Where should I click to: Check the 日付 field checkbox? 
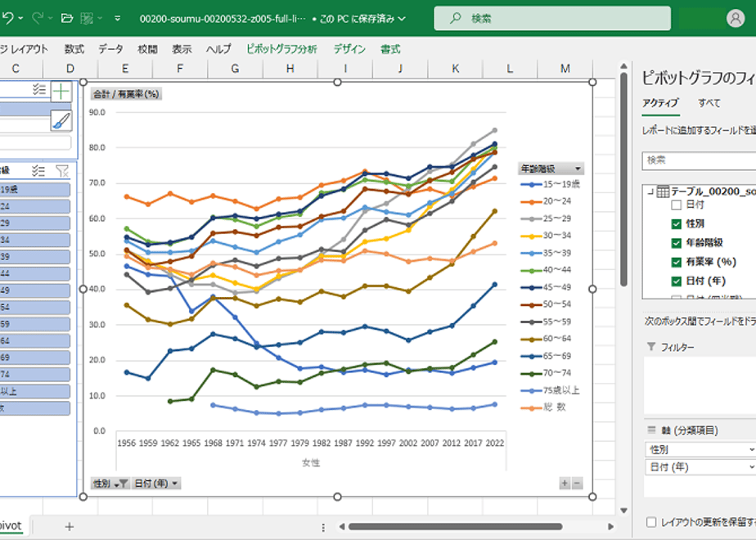676,205
